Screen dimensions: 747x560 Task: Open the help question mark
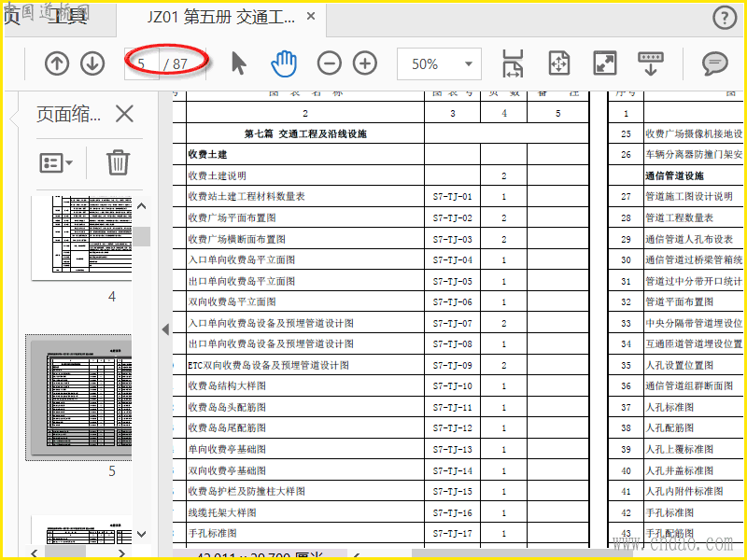[725, 18]
